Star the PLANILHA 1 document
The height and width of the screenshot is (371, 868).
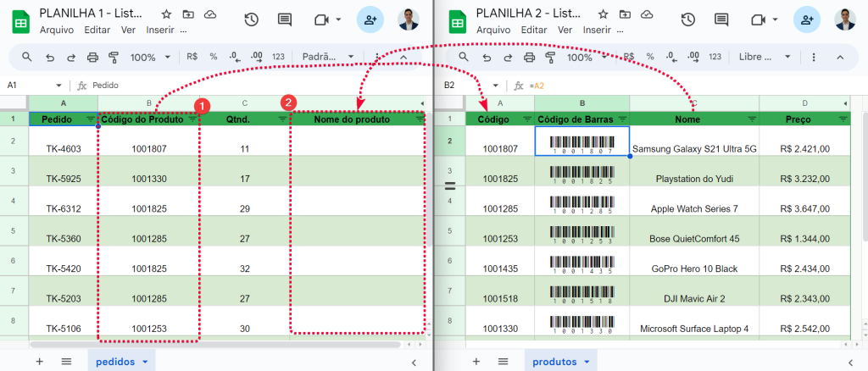(x=166, y=14)
